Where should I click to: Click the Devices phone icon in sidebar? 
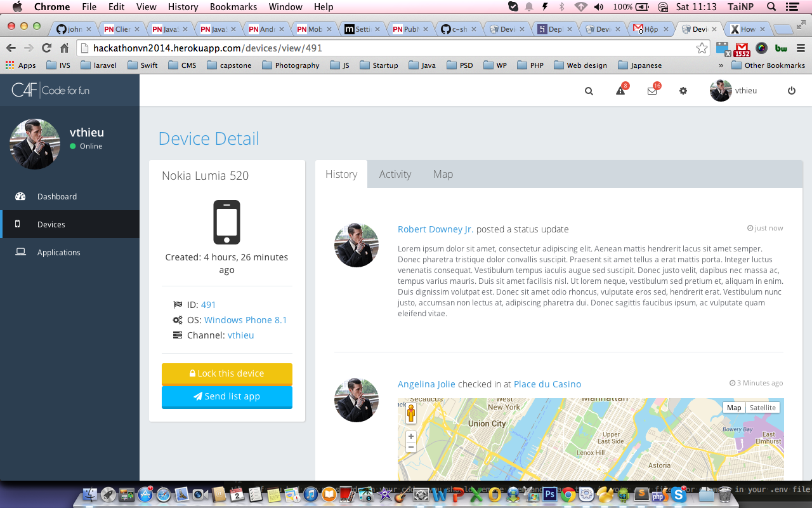[18, 224]
